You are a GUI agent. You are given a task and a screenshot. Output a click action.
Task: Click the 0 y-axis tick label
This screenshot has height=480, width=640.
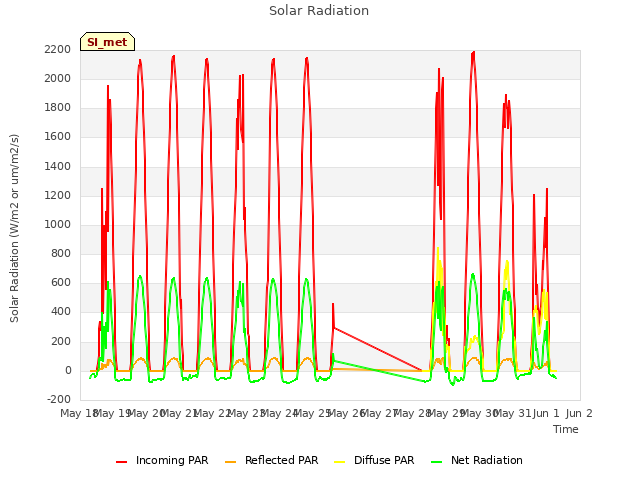coord(68,371)
